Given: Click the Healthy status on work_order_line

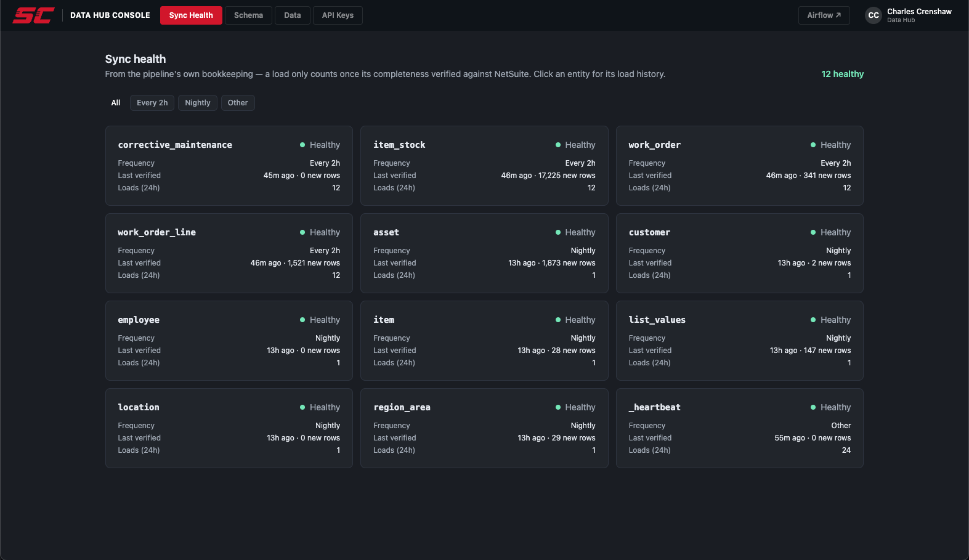Looking at the screenshot, I should coord(320,232).
